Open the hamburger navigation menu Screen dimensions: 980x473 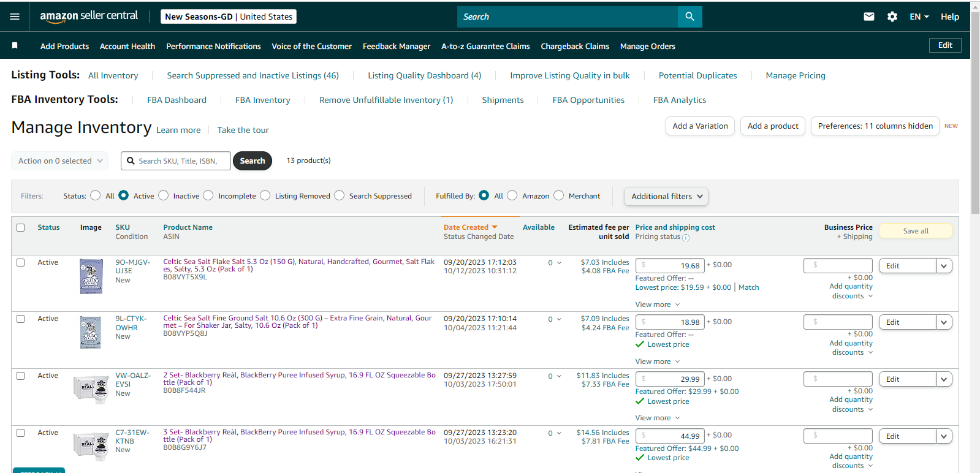[x=15, y=17]
